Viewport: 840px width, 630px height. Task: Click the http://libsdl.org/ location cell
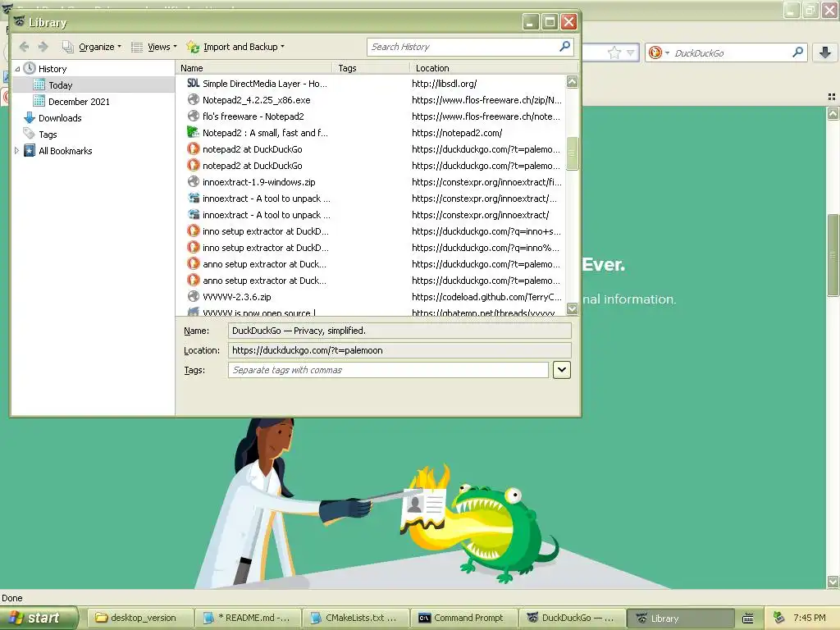[444, 84]
